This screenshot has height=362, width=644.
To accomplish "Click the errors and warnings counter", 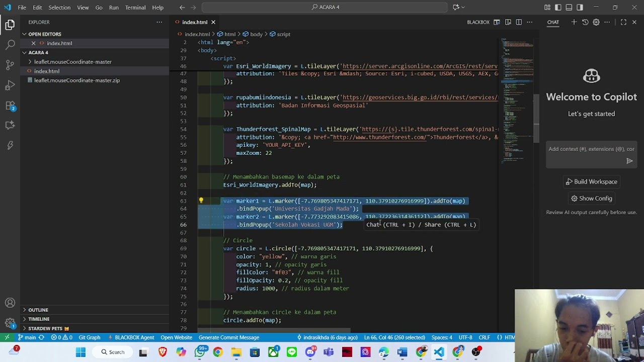I will click(x=62, y=337).
